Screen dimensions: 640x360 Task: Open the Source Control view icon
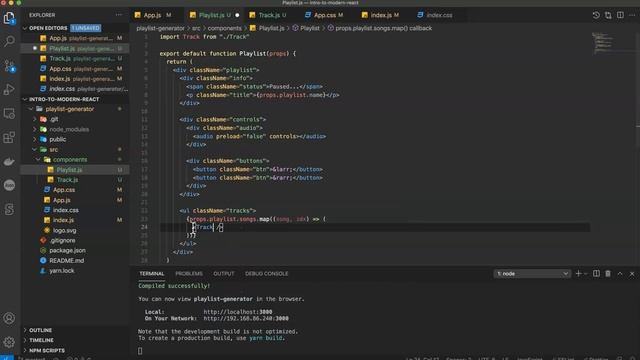tap(9, 66)
